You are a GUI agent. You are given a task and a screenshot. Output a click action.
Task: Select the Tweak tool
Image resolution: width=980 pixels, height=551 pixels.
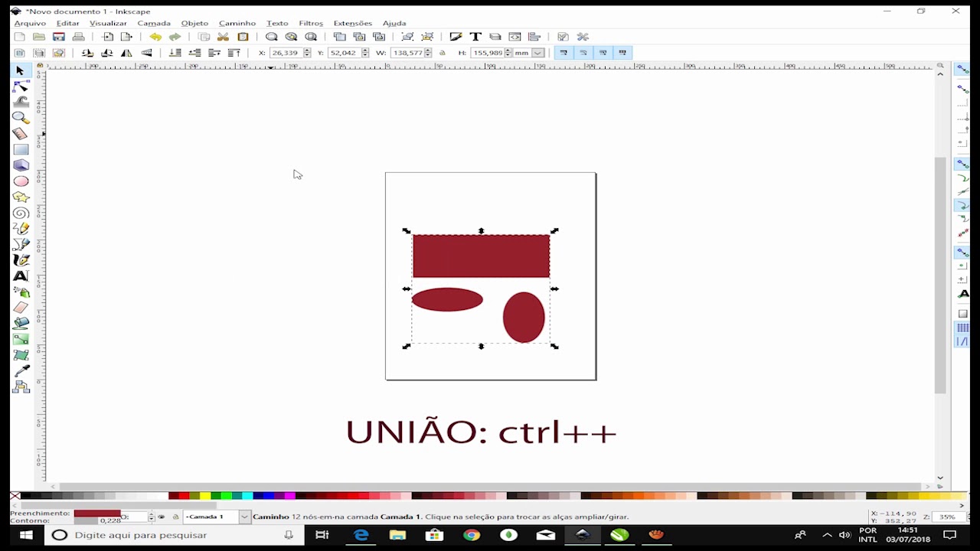21,102
